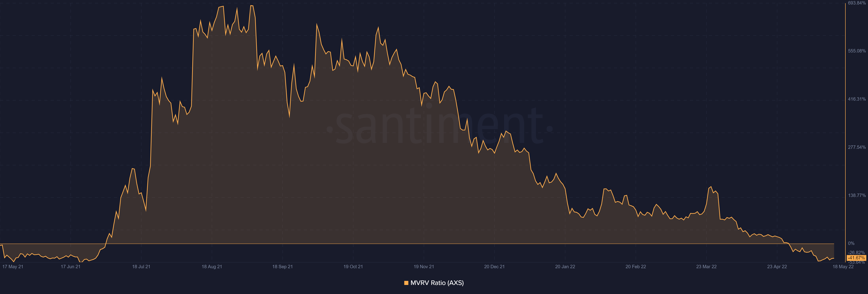
Task: Select the 23 Mar 22 date label
Action: click(x=706, y=267)
